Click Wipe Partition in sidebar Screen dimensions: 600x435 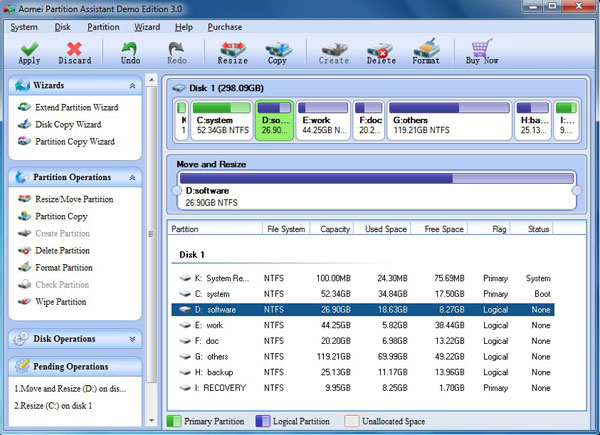(63, 302)
